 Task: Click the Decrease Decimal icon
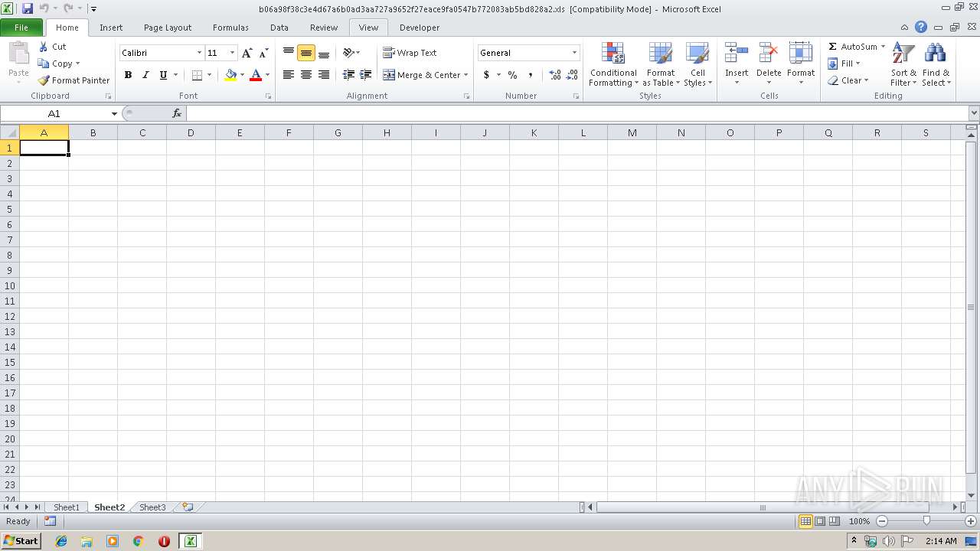pyautogui.click(x=572, y=75)
